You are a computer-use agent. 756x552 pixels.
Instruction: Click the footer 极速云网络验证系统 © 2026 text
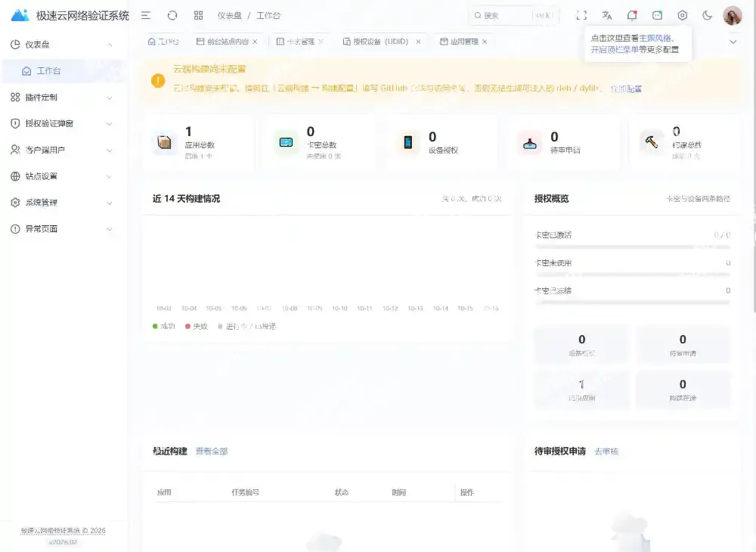[64, 531]
